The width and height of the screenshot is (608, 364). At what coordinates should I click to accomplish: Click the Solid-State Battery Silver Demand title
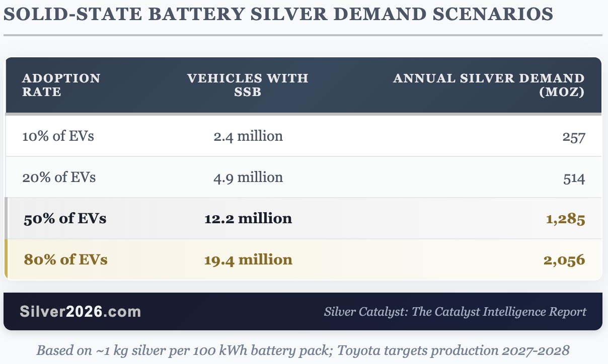tap(278, 14)
